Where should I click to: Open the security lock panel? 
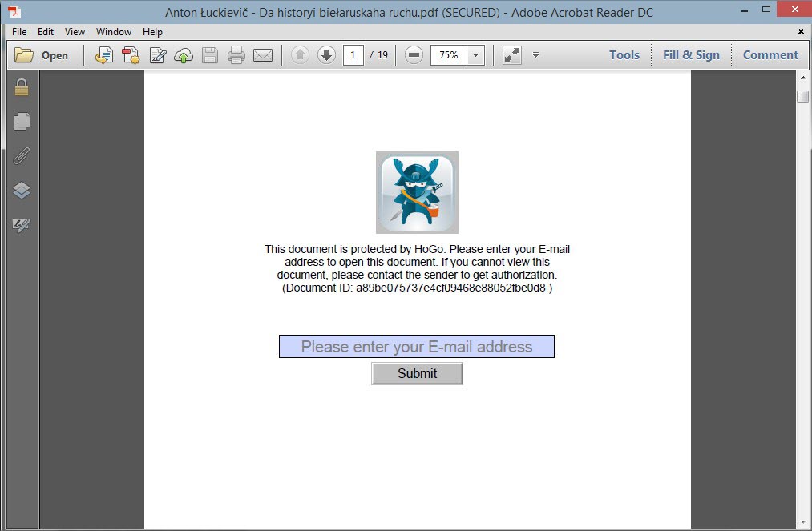click(21, 87)
